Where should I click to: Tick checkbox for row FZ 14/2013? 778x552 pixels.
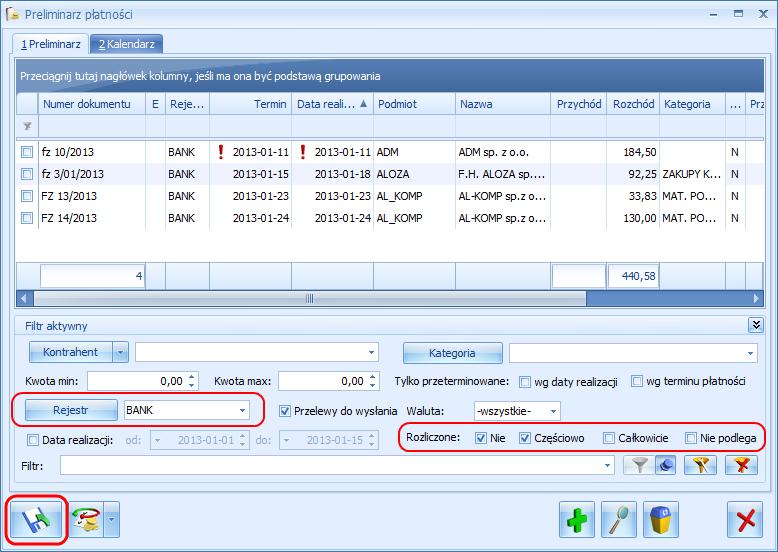27,218
